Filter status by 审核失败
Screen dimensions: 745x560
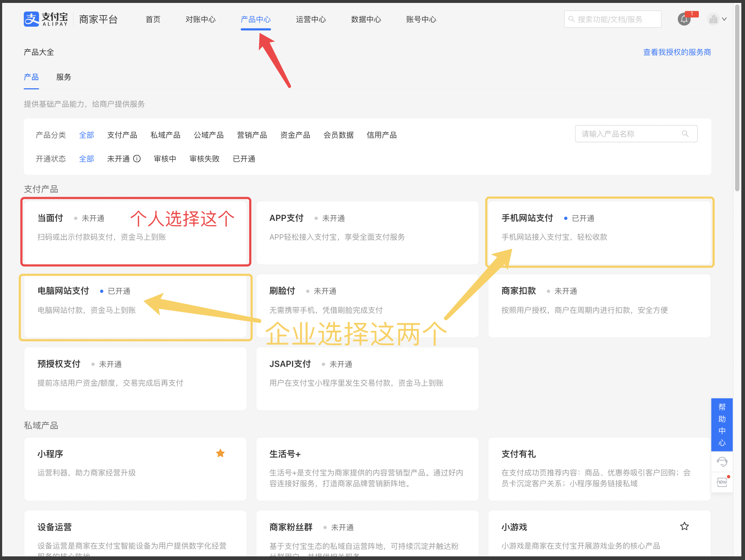(x=205, y=159)
